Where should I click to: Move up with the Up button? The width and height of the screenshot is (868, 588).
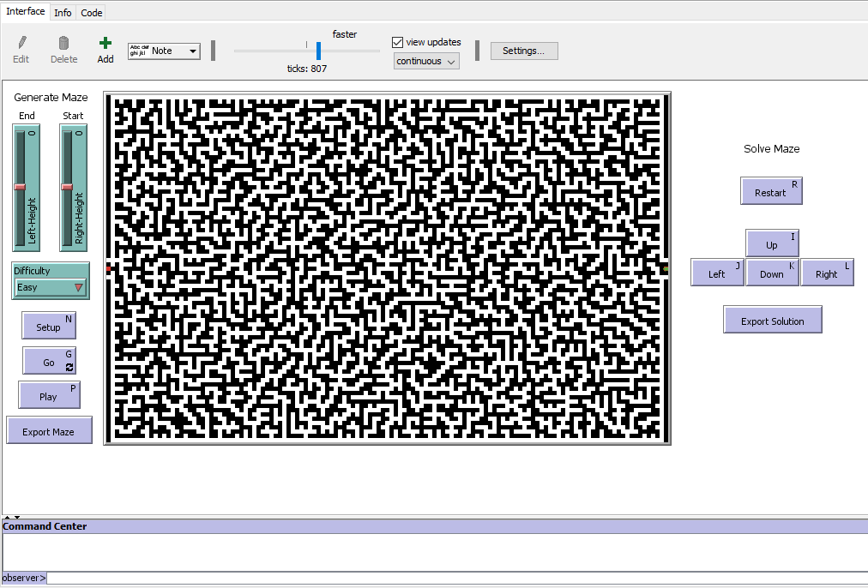772,244
